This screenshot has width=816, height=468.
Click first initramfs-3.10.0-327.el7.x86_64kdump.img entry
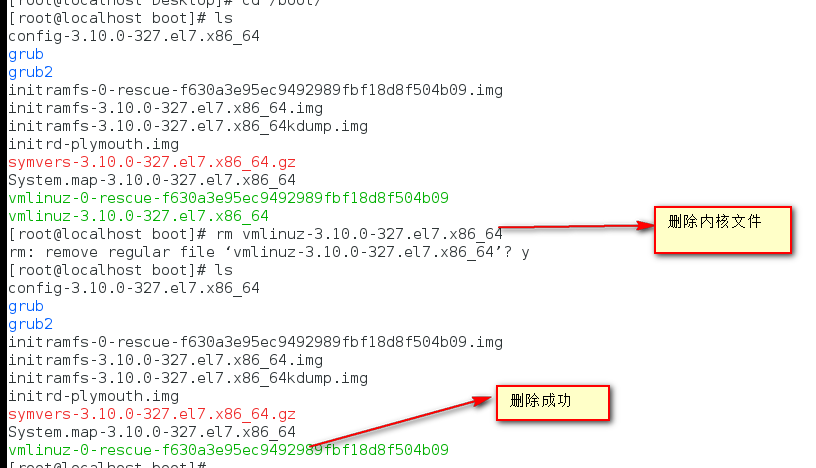point(188,127)
